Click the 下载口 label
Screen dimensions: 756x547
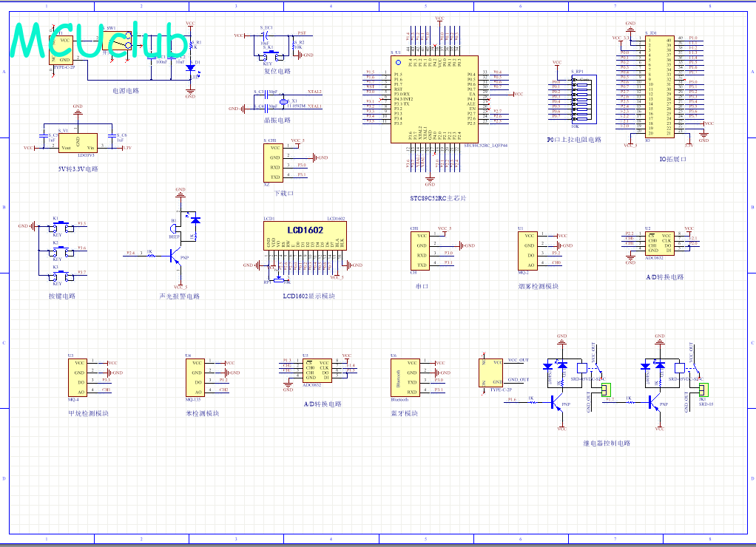point(283,193)
